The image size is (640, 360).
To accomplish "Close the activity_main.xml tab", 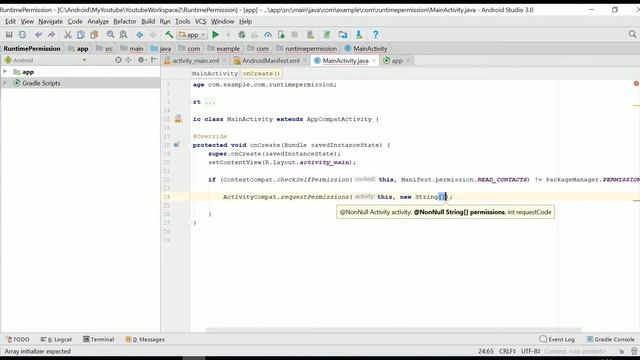I will [224, 60].
